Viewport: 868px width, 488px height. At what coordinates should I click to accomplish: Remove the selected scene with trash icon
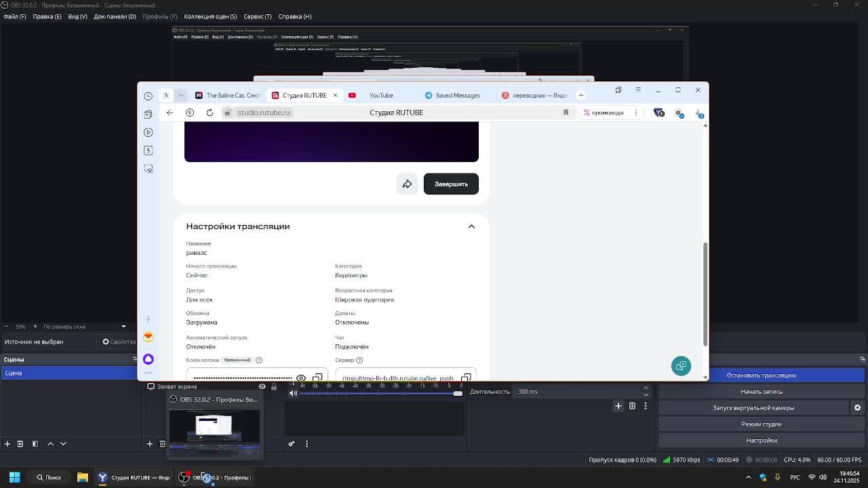pos(20,444)
